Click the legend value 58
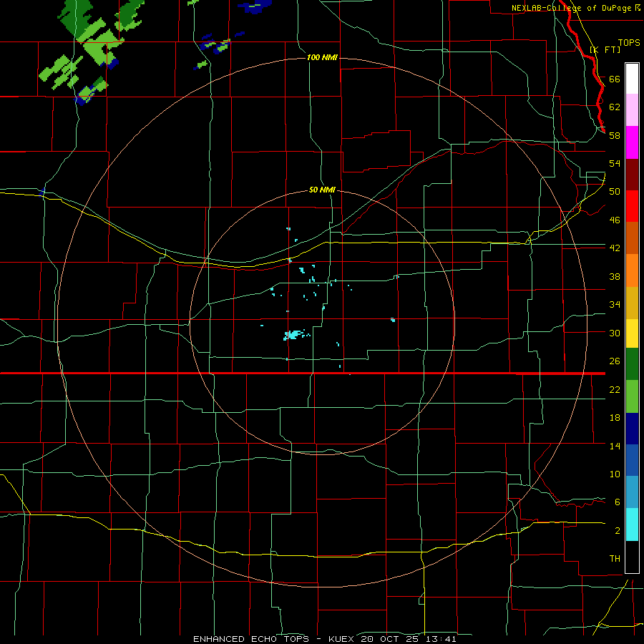The image size is (644, 644). pyautogui.click(x=615, y=135)
